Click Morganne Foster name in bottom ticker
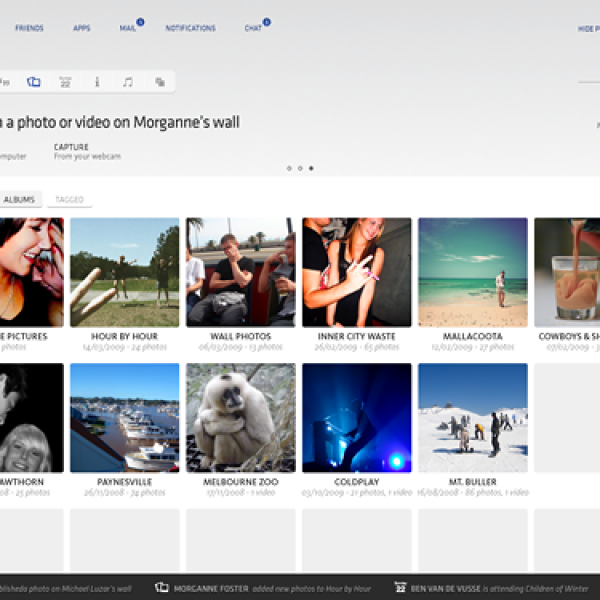The width and height of the screenshot is (600, 600). 211,589
